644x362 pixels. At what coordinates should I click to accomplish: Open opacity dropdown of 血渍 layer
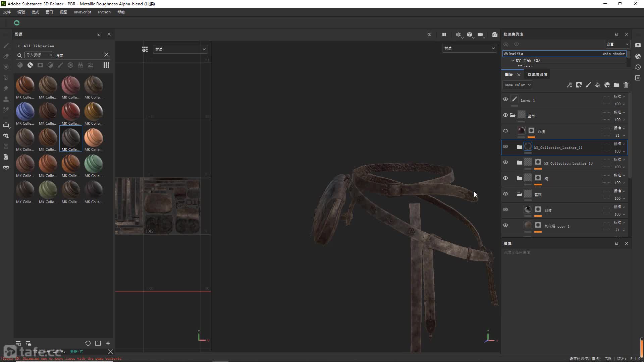[620, 135]
